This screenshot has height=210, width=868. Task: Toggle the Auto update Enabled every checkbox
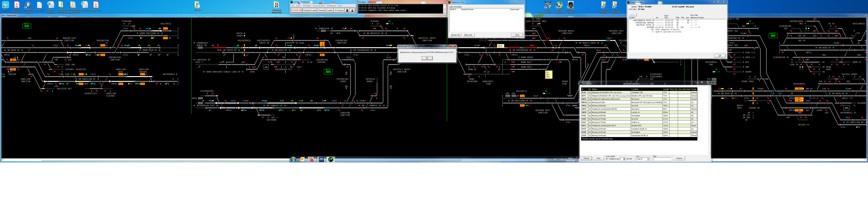coord(607,159)
